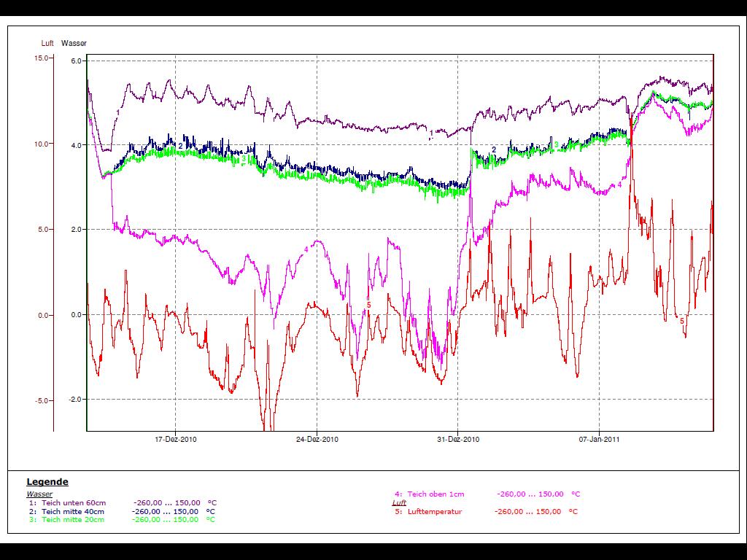Click the 'Luft' group label in legend

399,503
